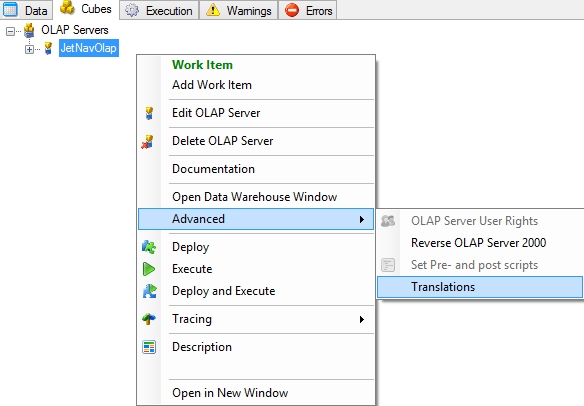Open the Tracing submenu arrow

click(362, 319)
